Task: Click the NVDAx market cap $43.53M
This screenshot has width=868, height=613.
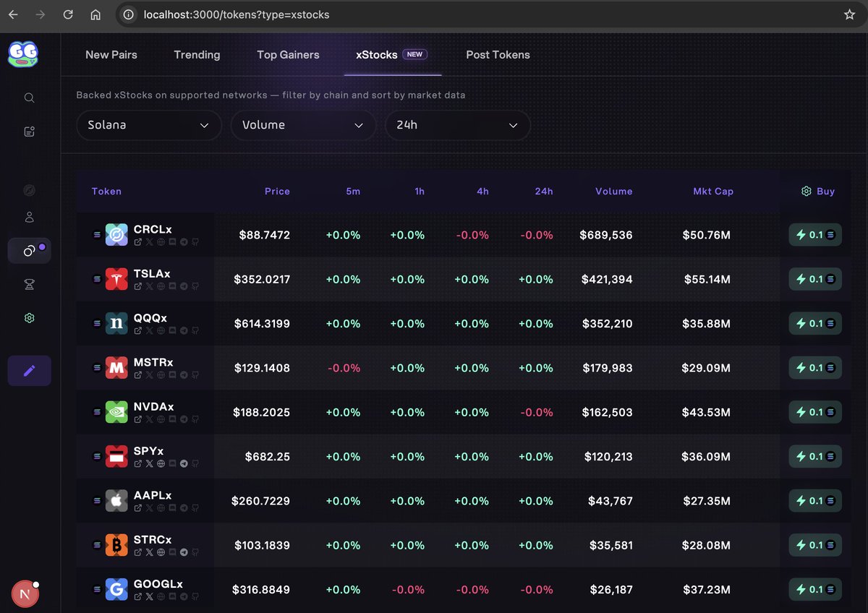Action: coord(706,412)
